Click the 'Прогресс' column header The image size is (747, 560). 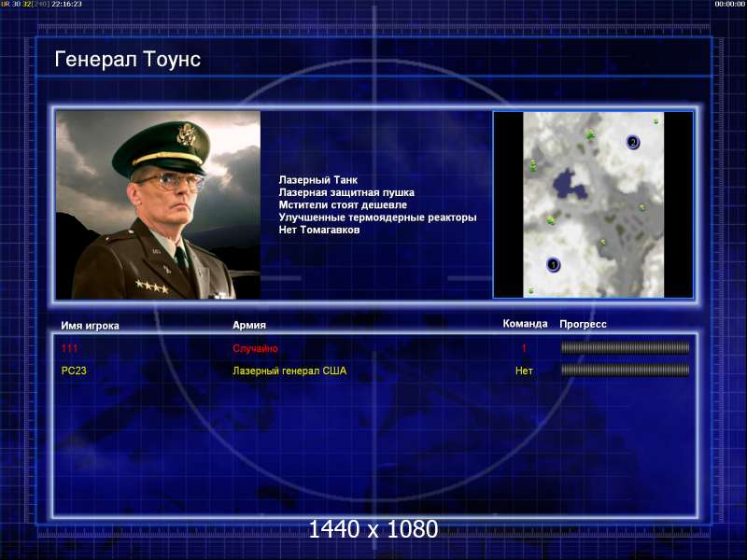click(583, 324)
